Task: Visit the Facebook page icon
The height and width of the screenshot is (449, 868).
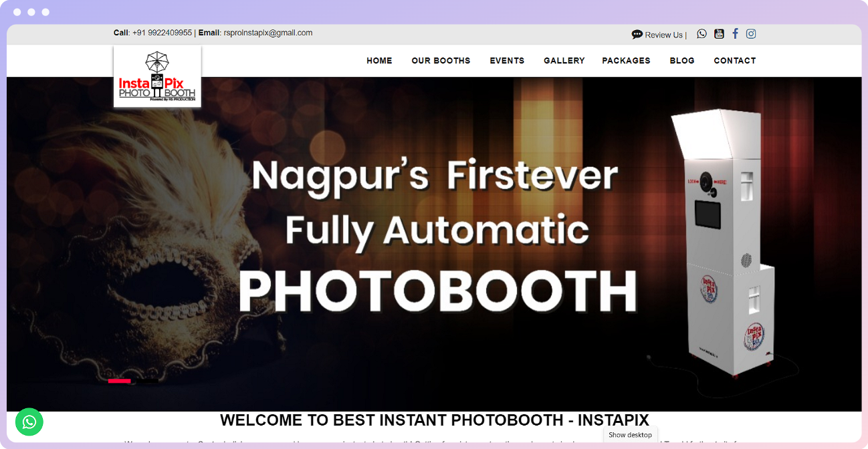Action: coord(736,34)
